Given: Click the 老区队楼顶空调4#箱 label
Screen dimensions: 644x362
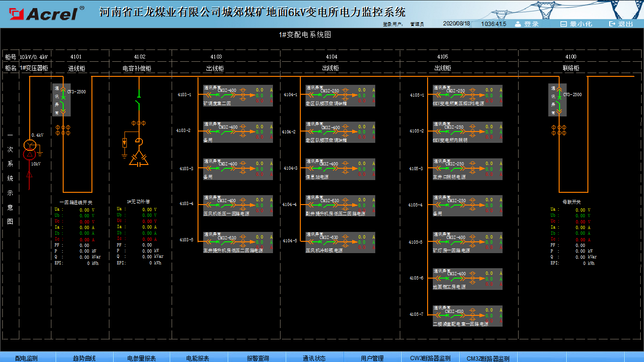Looking at the screenshot, I should coord(326,104).
